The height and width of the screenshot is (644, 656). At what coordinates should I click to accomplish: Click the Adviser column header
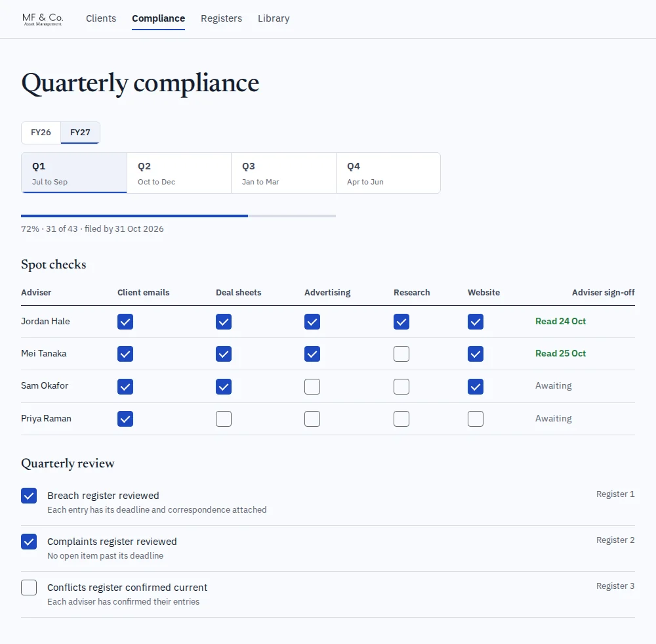point(36,292)
